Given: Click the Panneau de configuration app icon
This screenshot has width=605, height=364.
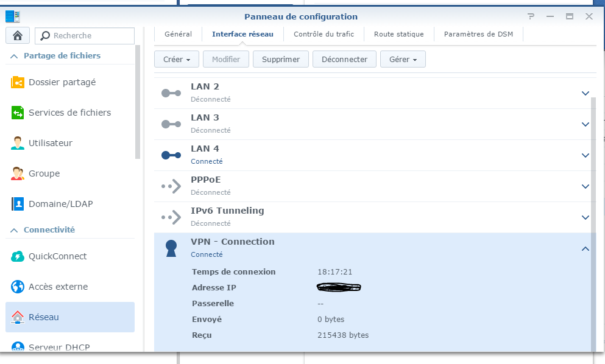Looking at the screenshot, I should tap(13, 16).
